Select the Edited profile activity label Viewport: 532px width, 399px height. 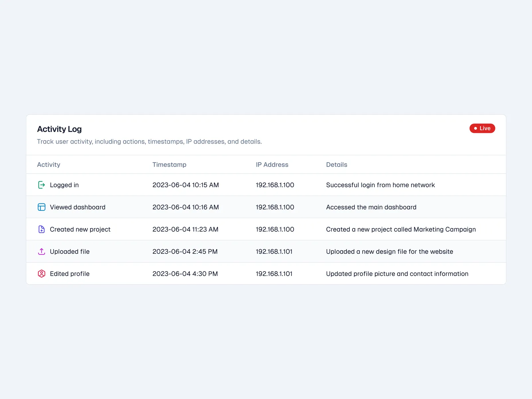point(69,274)
